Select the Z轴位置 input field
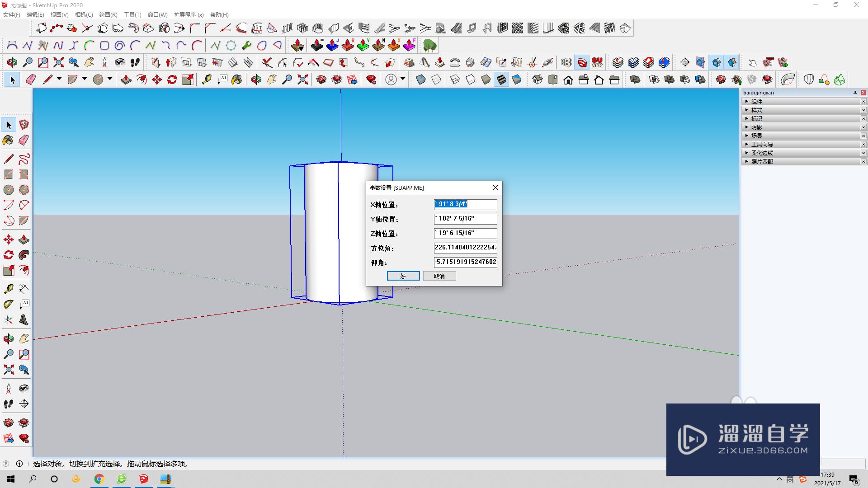Viewport: 868px width, 488px height. pyautogui.click(x=465, y=232)
